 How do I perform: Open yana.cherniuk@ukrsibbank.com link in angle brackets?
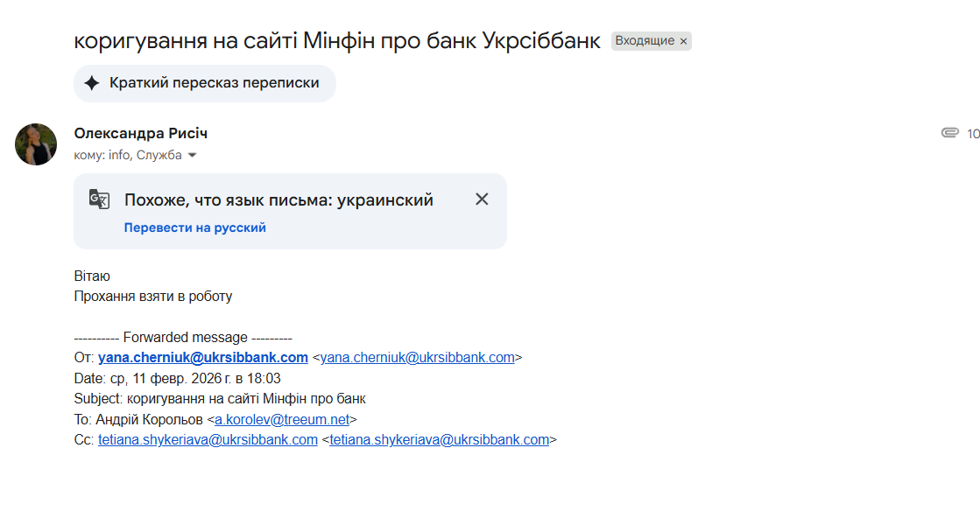pos(418,358)
